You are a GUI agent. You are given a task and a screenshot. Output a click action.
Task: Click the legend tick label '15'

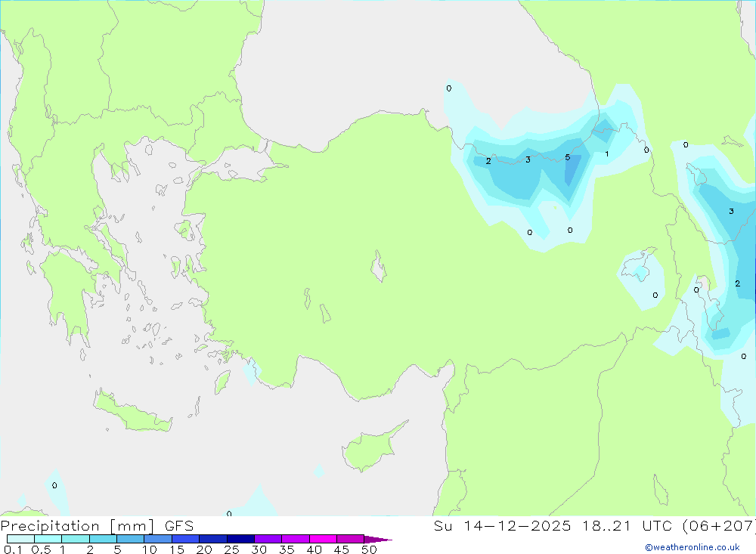tap(177, 549)
